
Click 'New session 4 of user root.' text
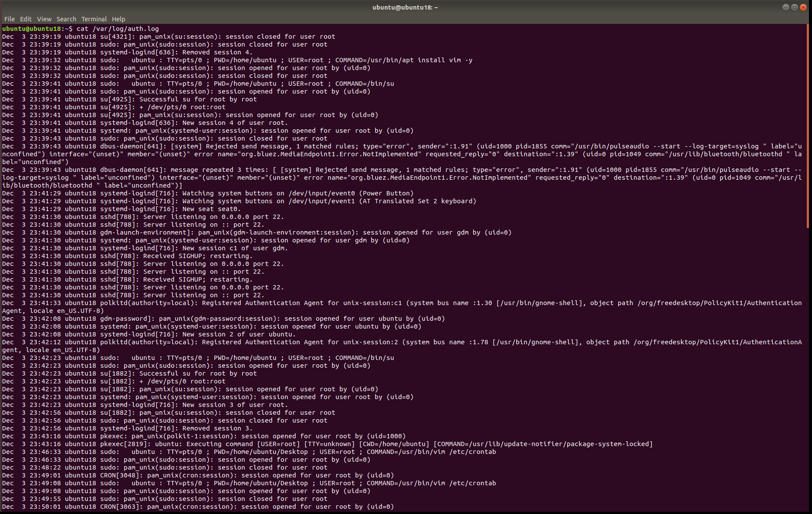pos(235,123)
